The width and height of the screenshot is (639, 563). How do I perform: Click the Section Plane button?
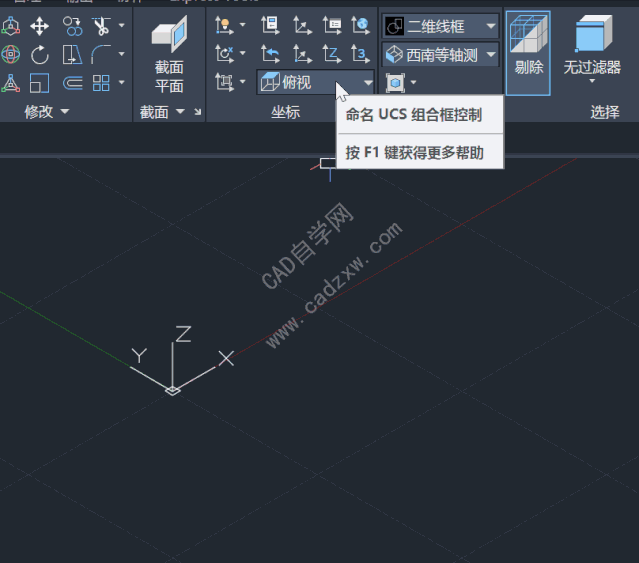(x=169, y=55)
